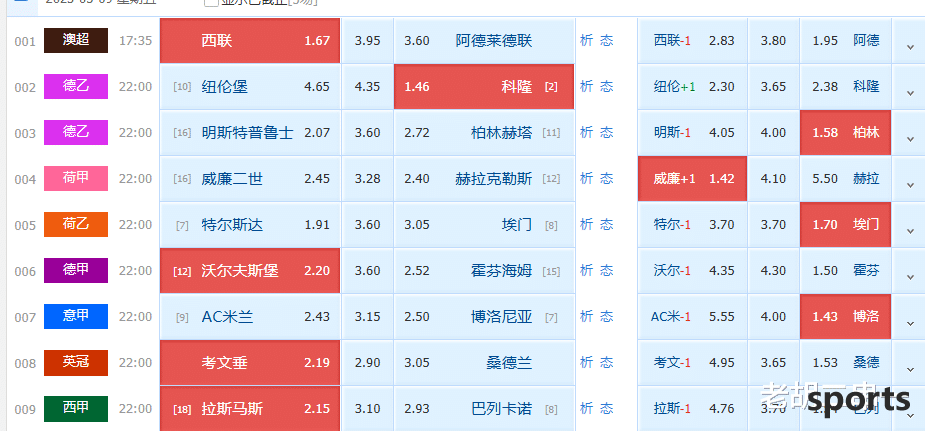The height and width of the screenshot is (431, 925).
Task: Deselect 沃尔夫斯堡 home win at 2.20
Action: click(250, 271)
